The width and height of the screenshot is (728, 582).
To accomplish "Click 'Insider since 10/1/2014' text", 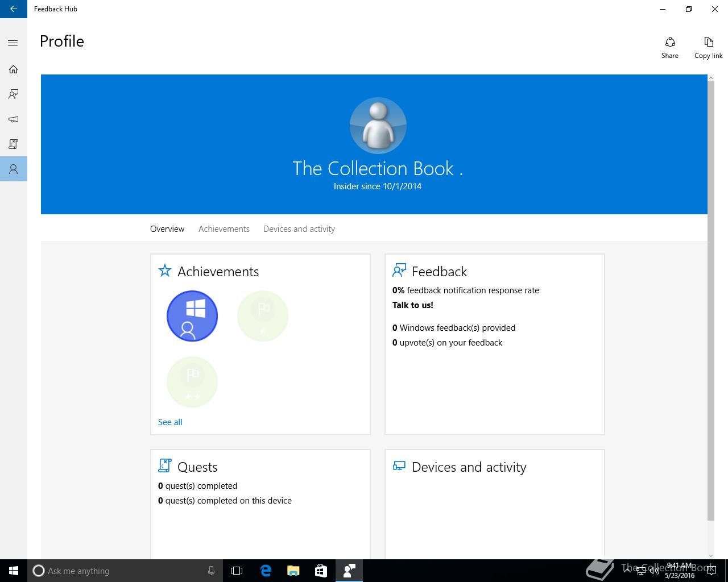I will (x=378, y=186).
